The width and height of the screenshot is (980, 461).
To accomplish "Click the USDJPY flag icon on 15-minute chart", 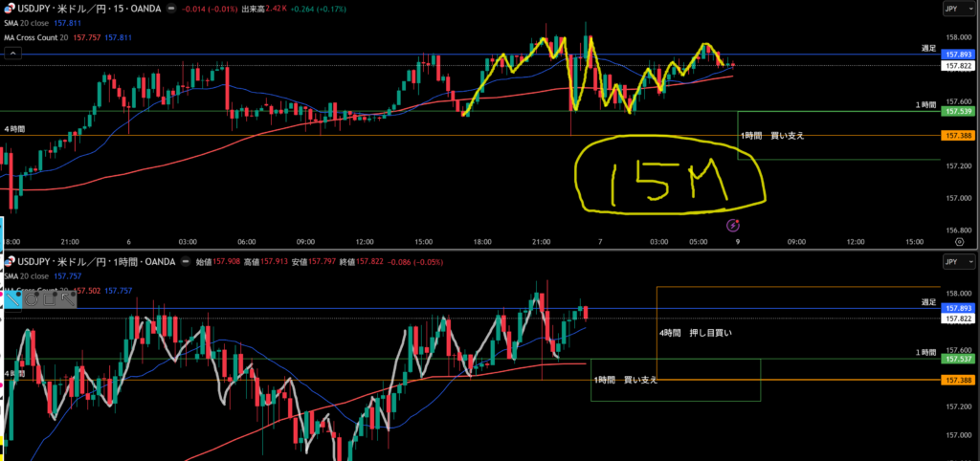I will 10,9.
